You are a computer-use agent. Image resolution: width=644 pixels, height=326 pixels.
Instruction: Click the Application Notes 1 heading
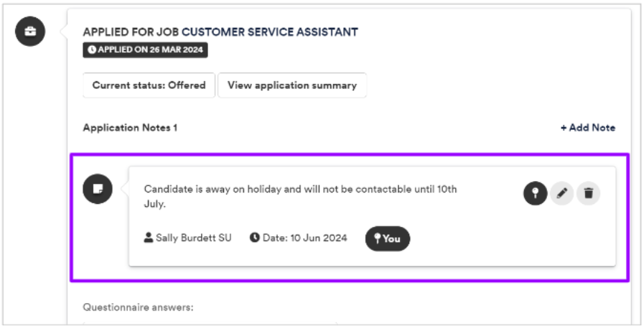coord(130,128)
